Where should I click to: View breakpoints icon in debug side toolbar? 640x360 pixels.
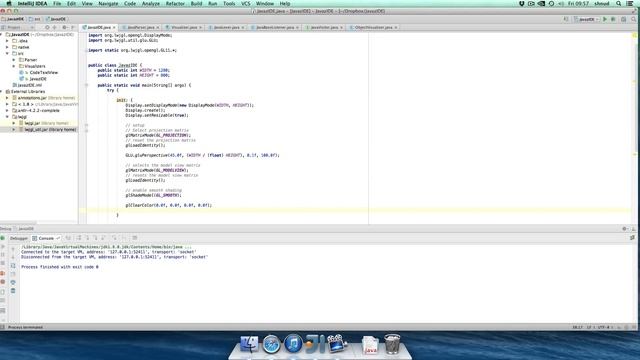pos(3,273)
